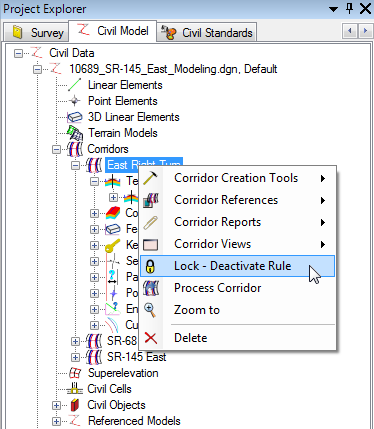Image resolution: width=374 pixels, height=429 pixels.
Task: Click the Corridor Views window icon
Action: click(150, 244)
